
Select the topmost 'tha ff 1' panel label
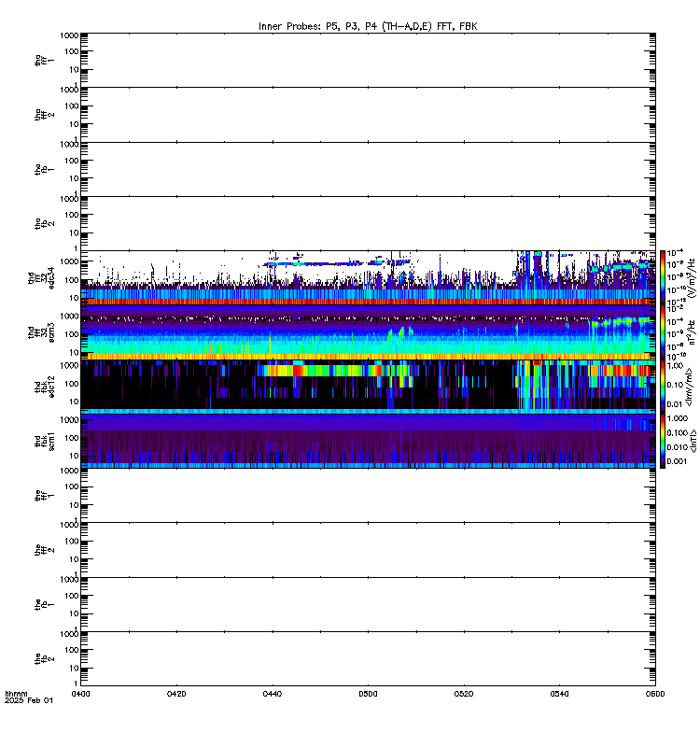[45, 60]
